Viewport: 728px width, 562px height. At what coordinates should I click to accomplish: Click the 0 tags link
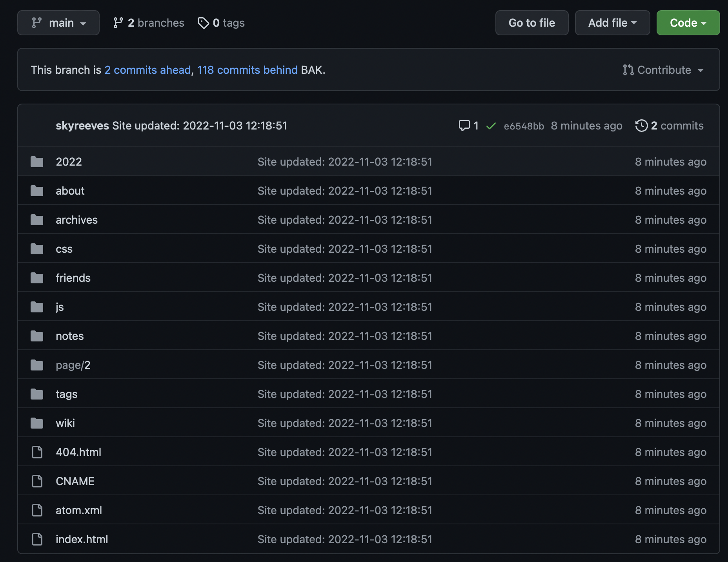click(x=221, y=23)
